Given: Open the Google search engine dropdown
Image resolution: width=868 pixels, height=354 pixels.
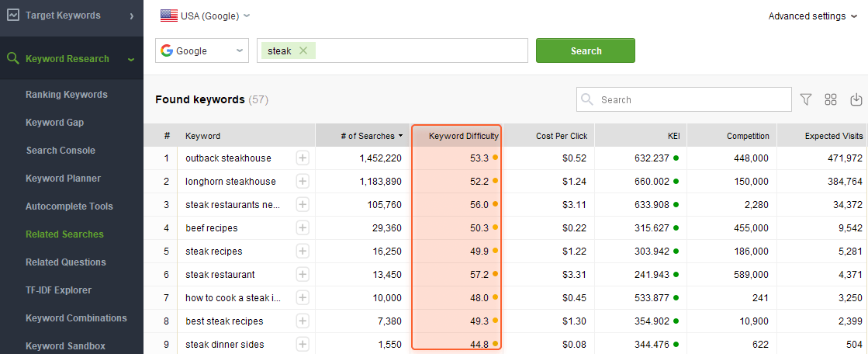Looking at the screenshot, I should pyautogui.click(x=202, y=51).
